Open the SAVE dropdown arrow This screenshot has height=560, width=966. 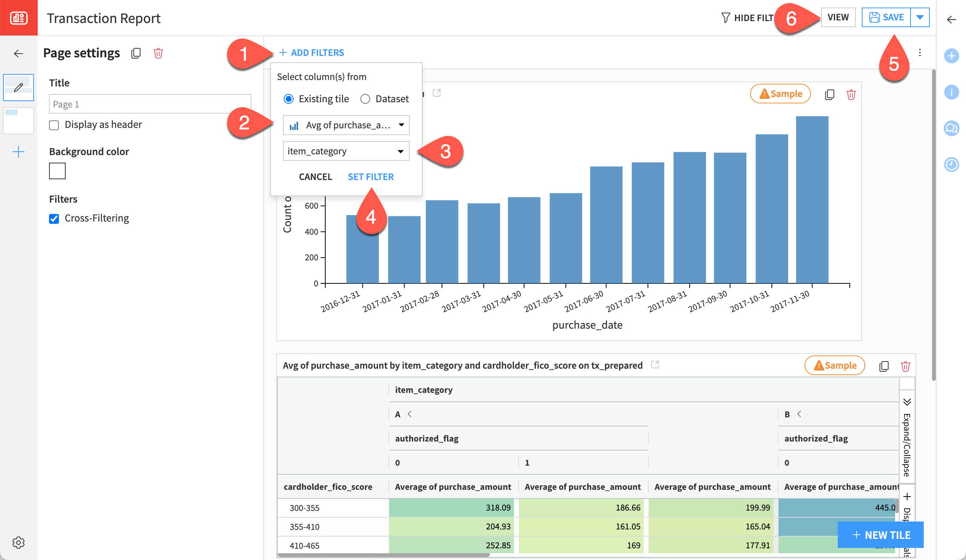pos(920,17)
